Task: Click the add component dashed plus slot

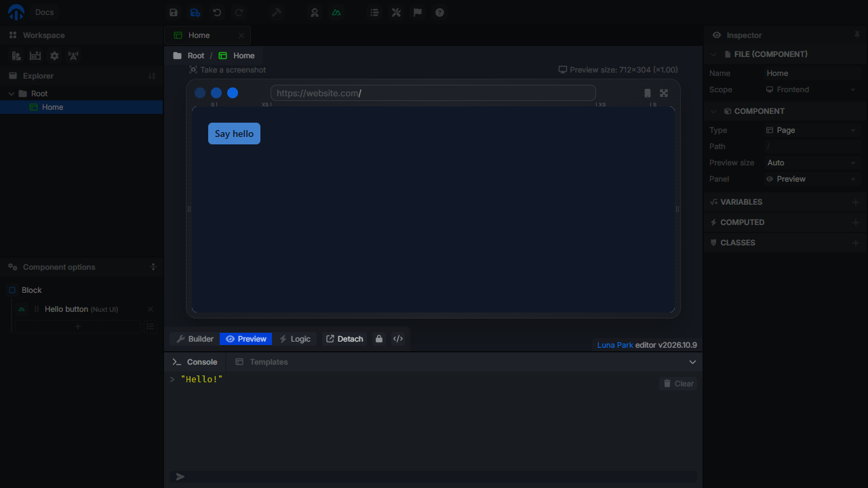Action: coord(77,327)
